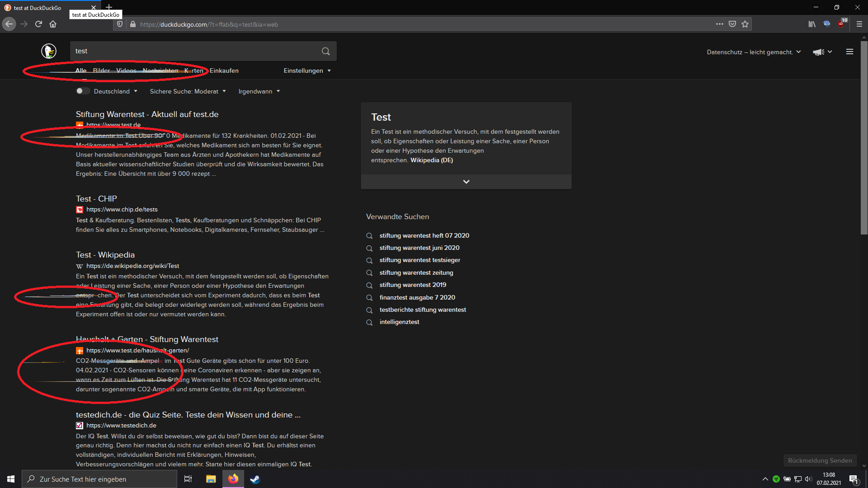View site security lock information
This screenshot has width=868, height=488.
(132, 24)
